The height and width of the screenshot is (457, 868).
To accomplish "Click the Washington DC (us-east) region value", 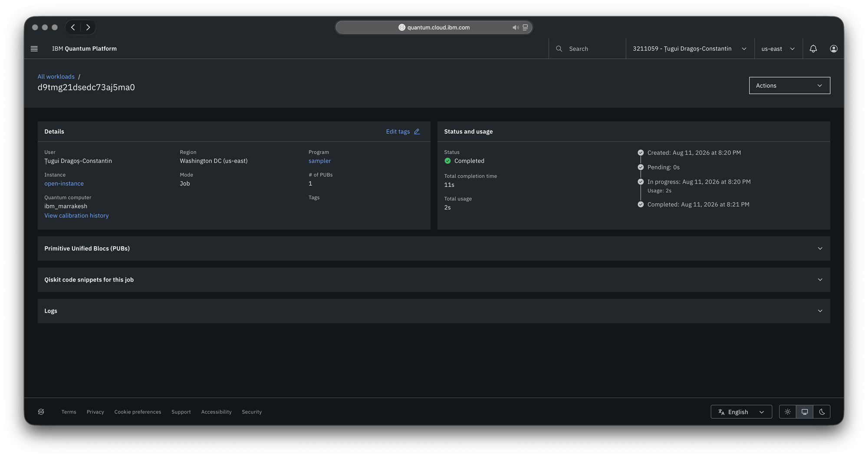I will [x=214, y=161].
